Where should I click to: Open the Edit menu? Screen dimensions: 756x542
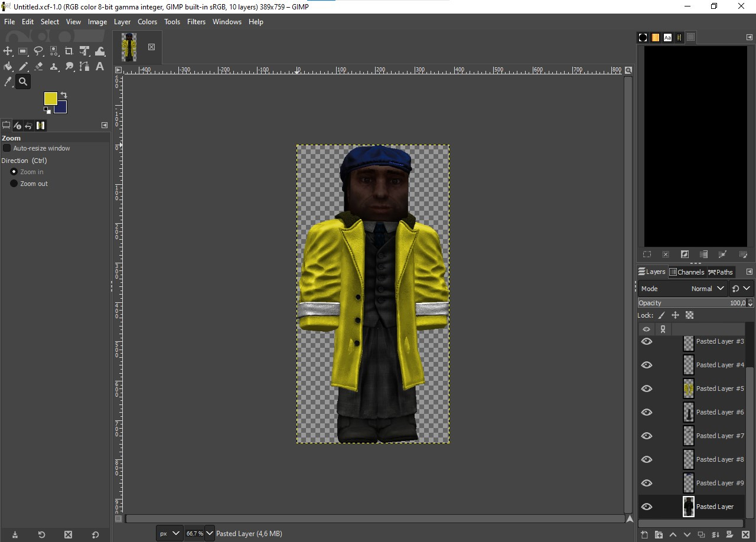[28, 22]
